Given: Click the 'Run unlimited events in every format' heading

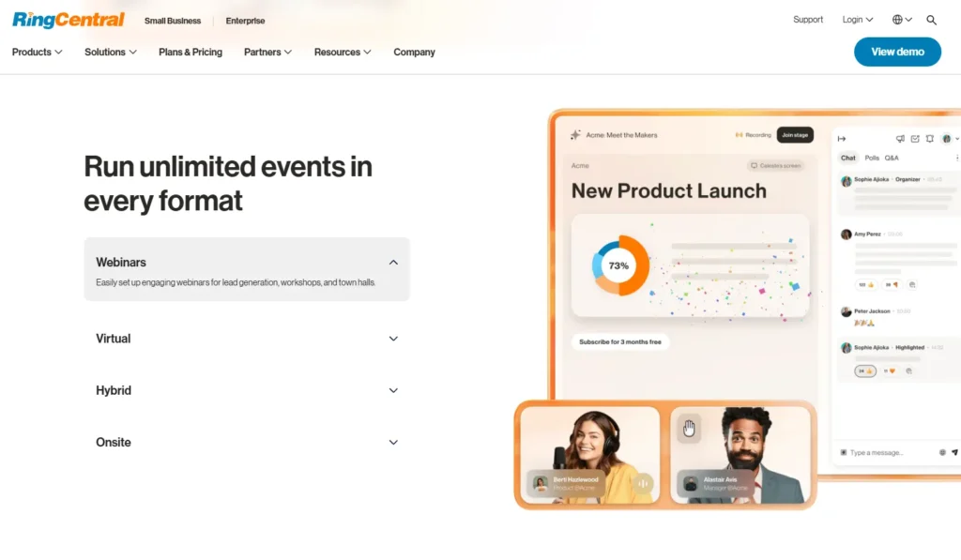Looking at the screenshot, I should [228, 183].
